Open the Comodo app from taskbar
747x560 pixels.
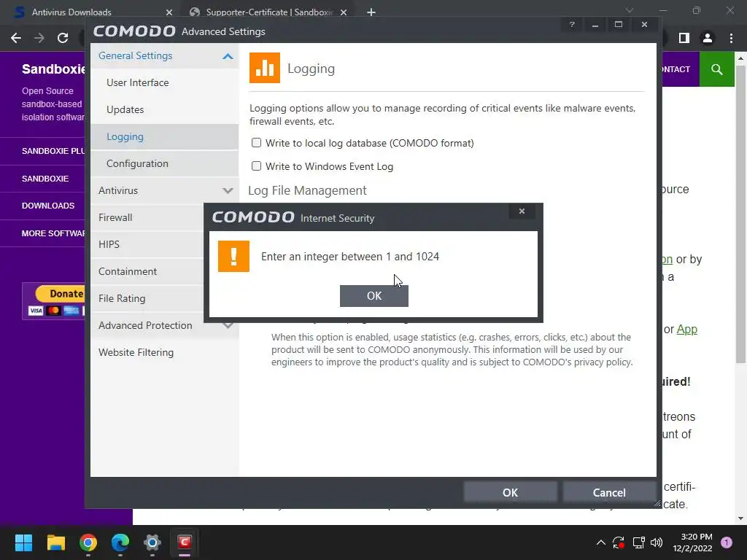pyautogui.click(x=185, y=542)
